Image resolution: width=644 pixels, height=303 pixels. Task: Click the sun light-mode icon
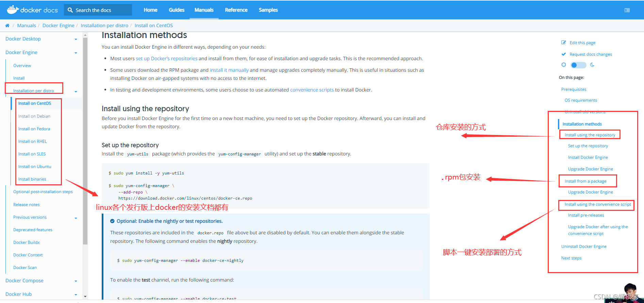pos(564,65)
